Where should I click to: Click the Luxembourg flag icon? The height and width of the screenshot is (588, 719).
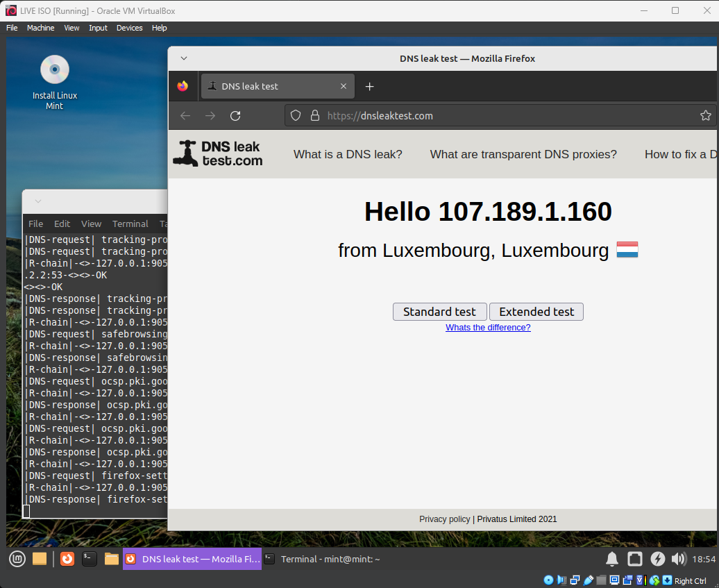627,250
